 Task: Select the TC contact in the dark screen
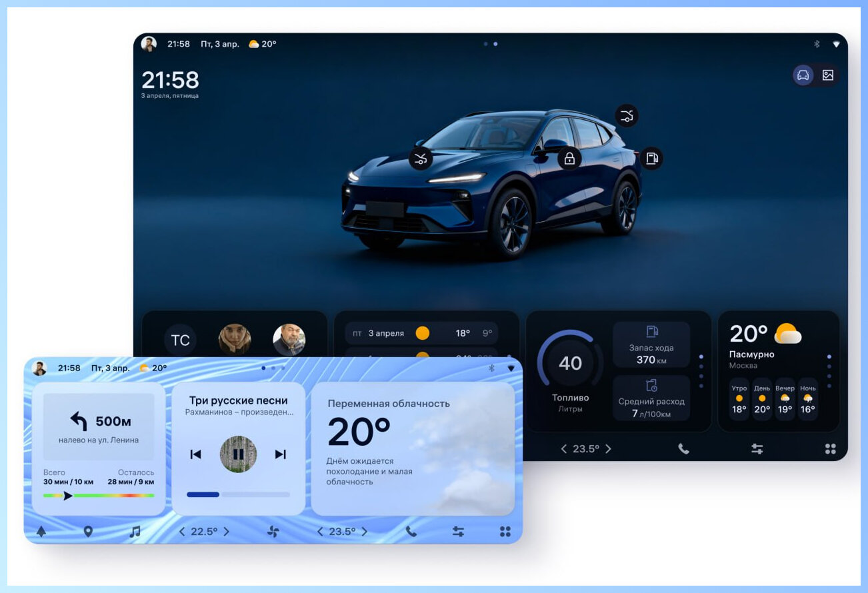pos(181,340)
